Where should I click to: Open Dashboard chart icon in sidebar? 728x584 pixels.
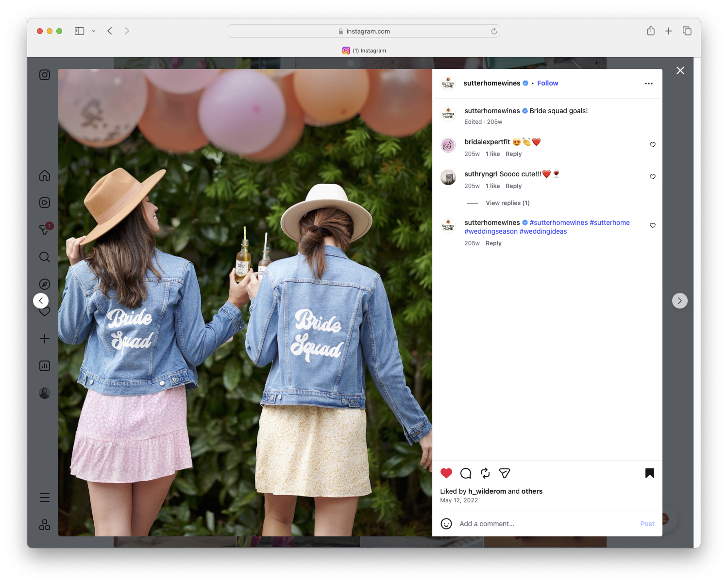point(45,366)
